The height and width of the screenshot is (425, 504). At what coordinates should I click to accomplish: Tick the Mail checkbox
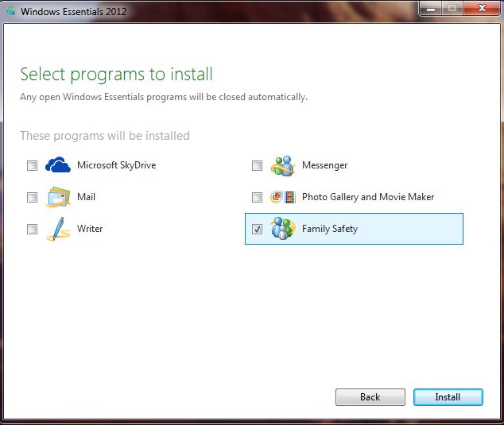tap(32, 197)
